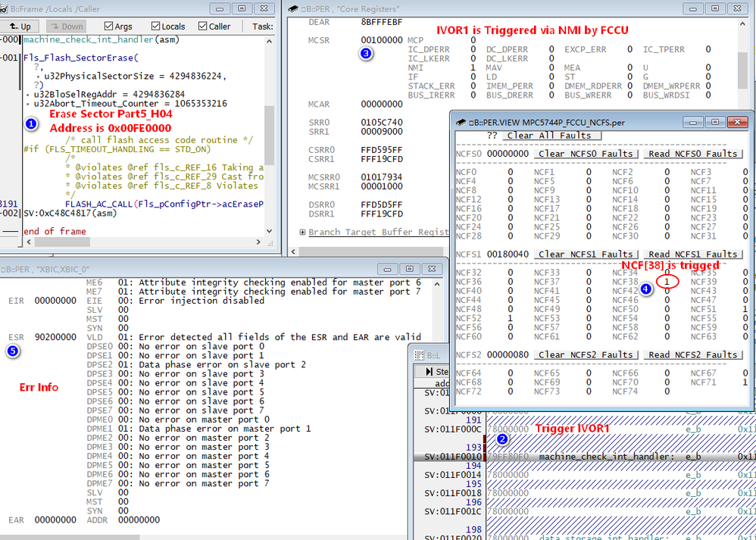The height and width of the screenshot is (540, 756).
Task: Click Frame window vertical scroll down arrow
Action: tap(269, 231)
